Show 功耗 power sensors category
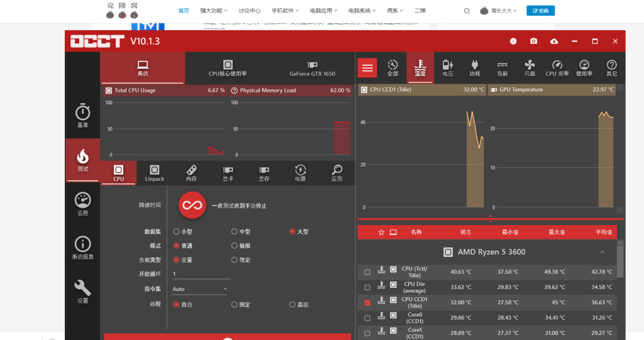The width and height of the screenshot is (644, 340). coord(475,68)
